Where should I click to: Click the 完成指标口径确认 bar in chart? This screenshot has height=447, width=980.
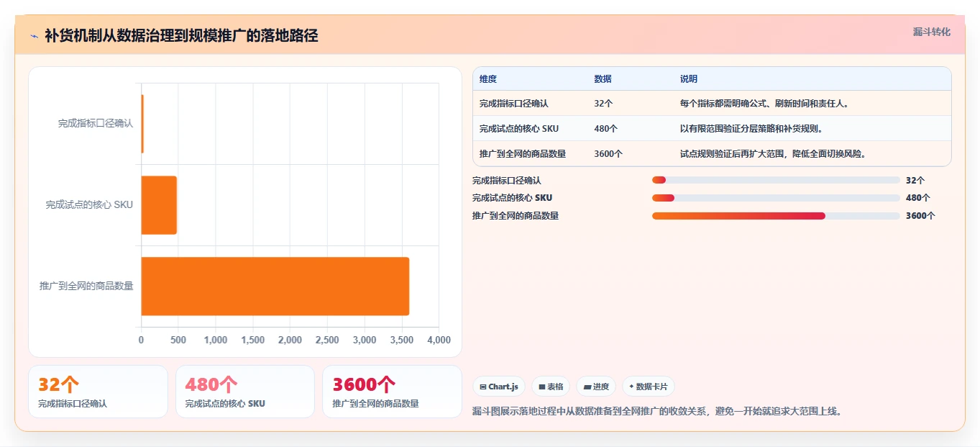pyautogui.click(x=142, y=124)
